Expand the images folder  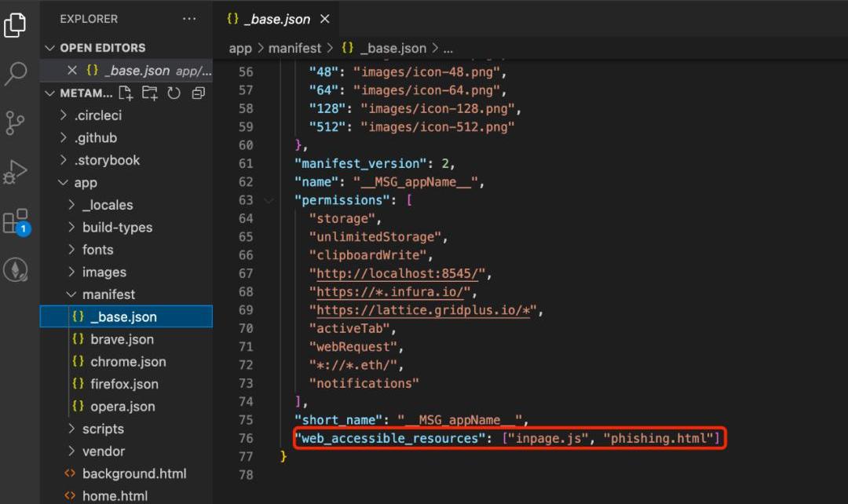(71, 272)
